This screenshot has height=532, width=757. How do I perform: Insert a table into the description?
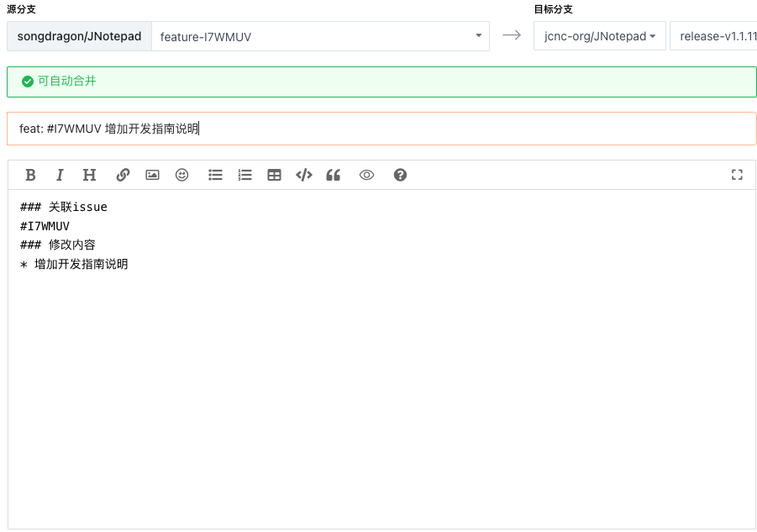(274, 175)
